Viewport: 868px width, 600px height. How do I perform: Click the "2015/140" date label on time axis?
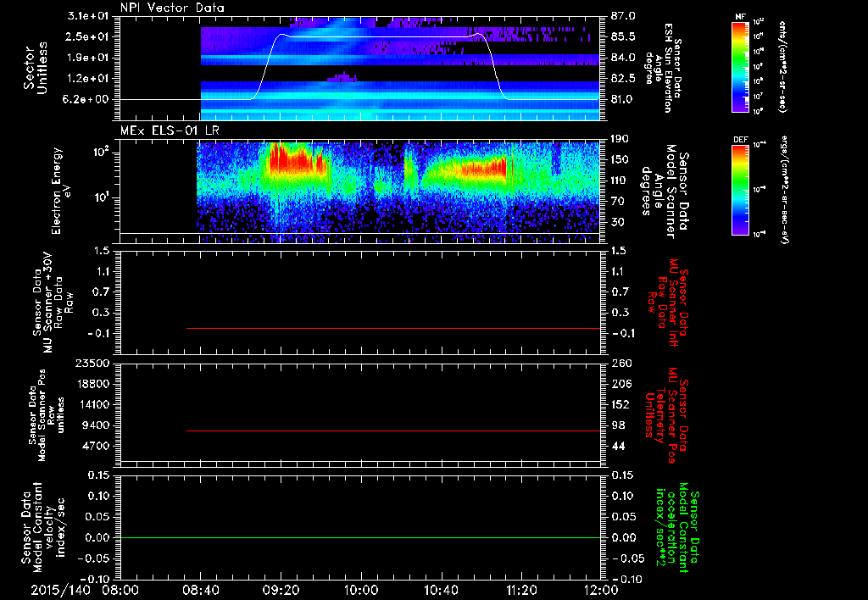[x=60, y=590]
